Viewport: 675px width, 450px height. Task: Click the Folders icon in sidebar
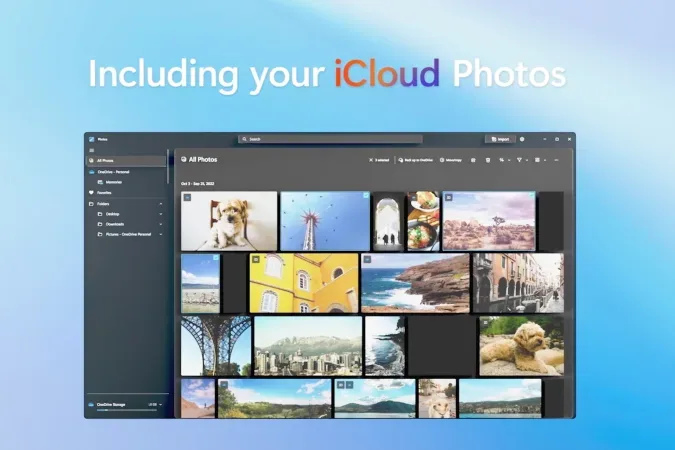click(x=91, y=204)
